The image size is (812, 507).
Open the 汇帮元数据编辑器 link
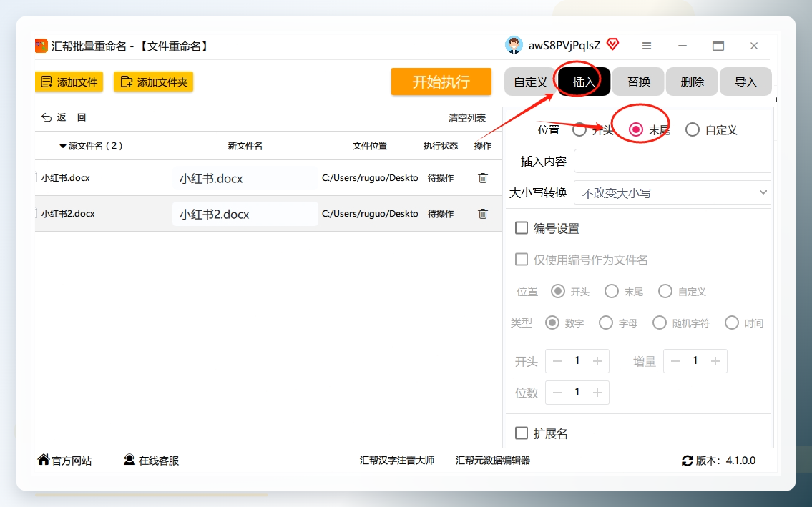(x=492, y=461)
